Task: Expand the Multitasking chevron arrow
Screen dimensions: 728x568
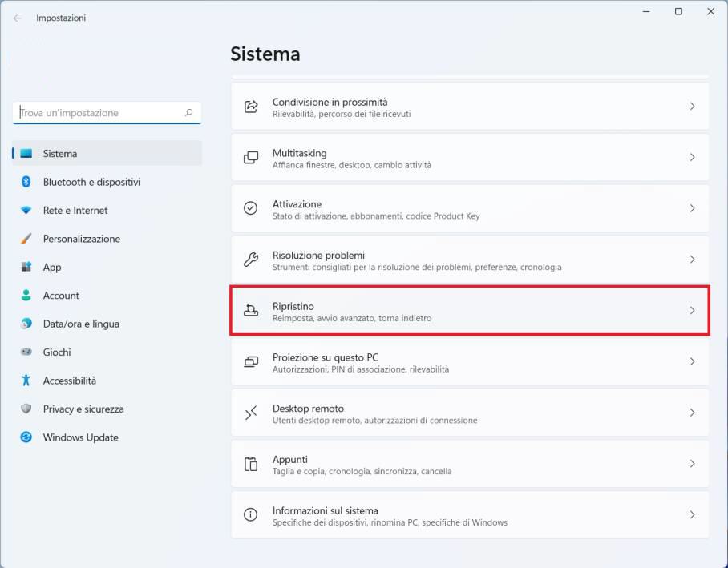Action: tap(692, 158)
